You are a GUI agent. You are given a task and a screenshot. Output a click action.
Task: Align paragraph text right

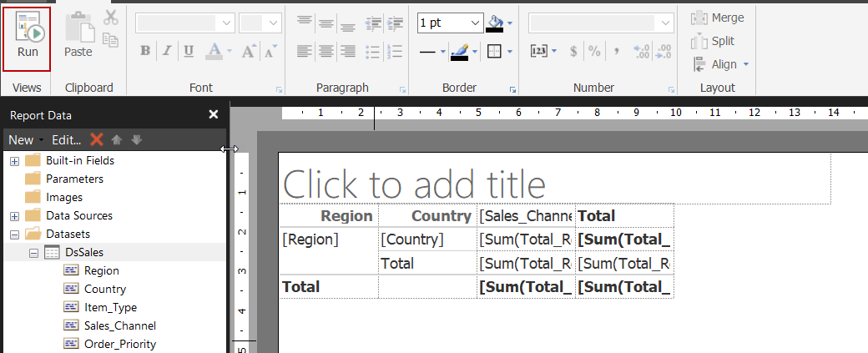tap(348, 52)
